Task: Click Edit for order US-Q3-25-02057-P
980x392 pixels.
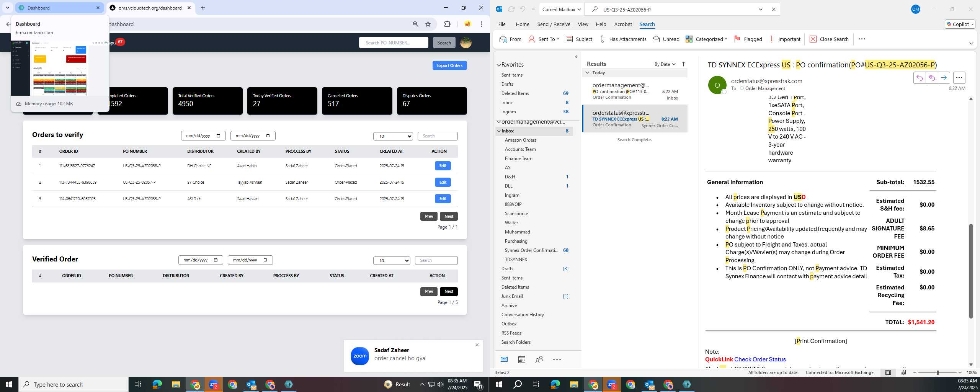Action: [x=443, y=182]
